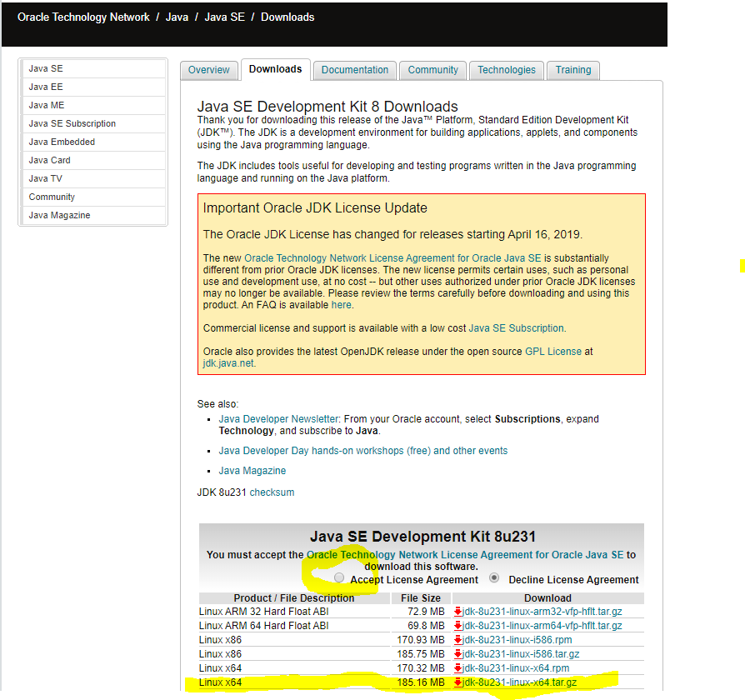This screenshot has width=745, height=700.
Task: Click 'Product / File Description' column header
Action: click(x=294, y=598)
